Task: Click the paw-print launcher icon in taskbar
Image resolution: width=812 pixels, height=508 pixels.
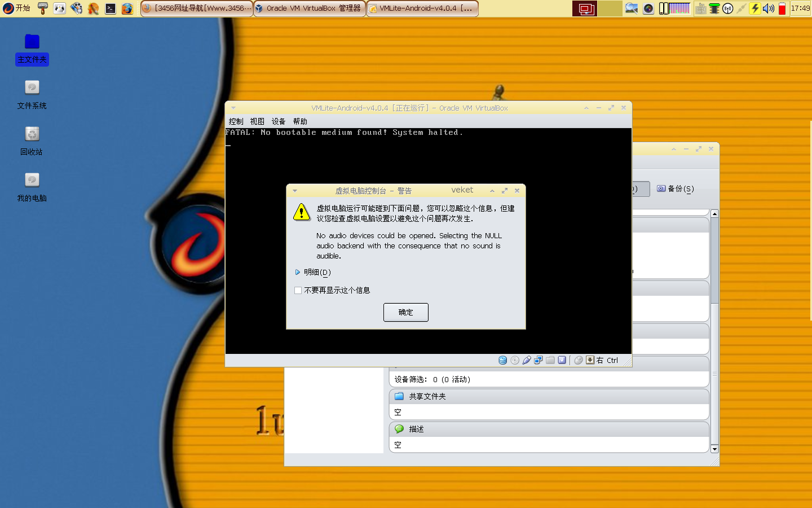Action: point(77,8)
